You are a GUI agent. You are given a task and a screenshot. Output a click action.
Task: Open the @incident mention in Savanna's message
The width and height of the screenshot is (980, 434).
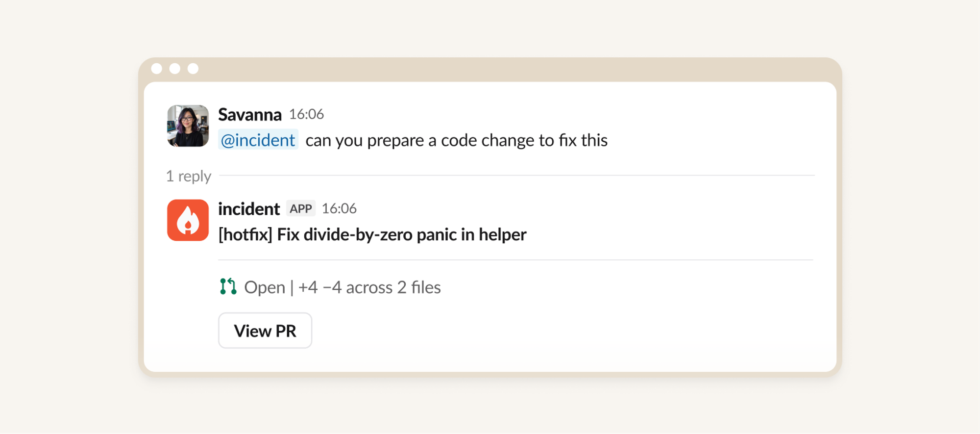[258, 140]
